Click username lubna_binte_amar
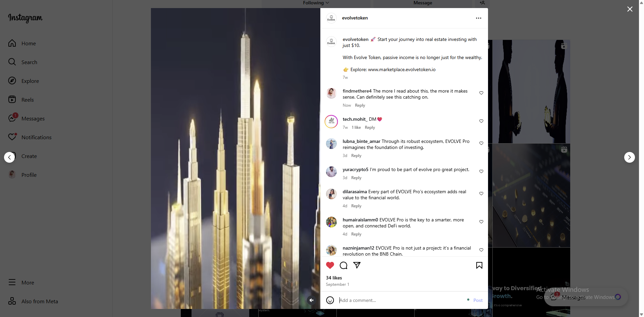644x317 pixels. click(x=362, y=142)
